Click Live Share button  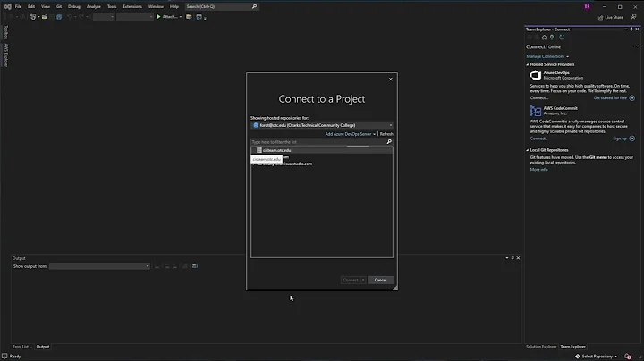point(611,17)
